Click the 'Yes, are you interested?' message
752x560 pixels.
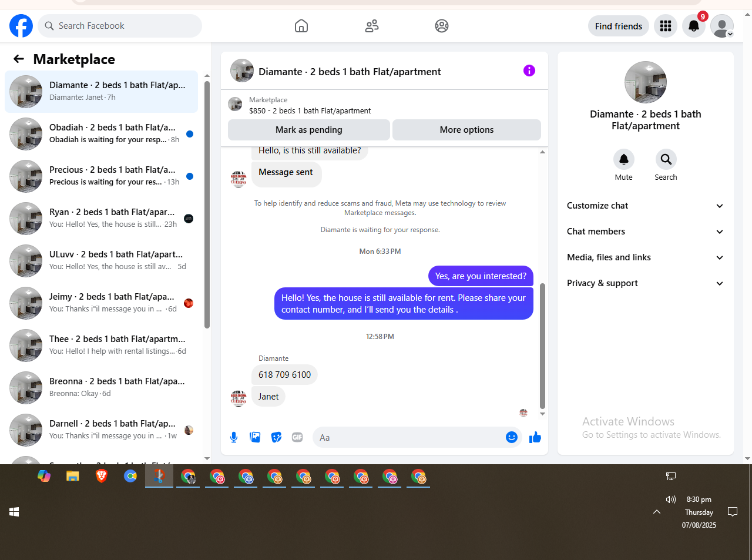pos(481,276)
